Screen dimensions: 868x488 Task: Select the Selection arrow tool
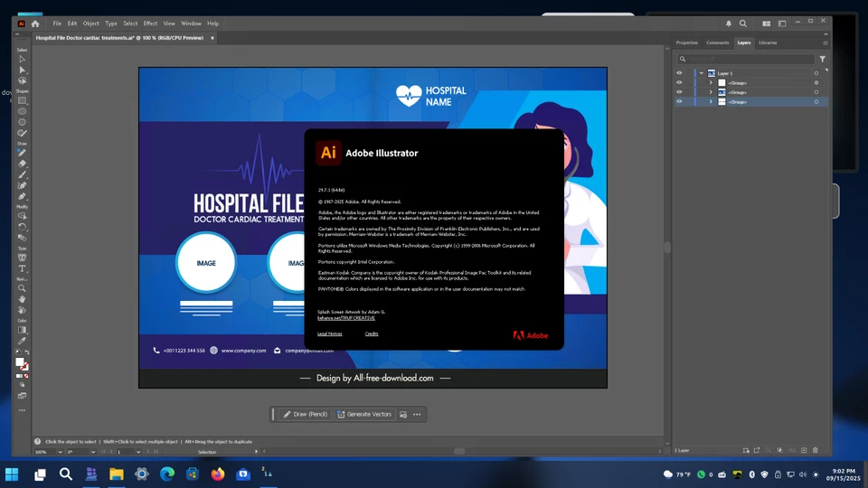pos(23,60)
